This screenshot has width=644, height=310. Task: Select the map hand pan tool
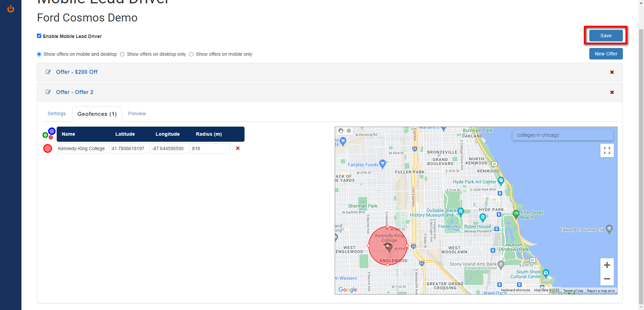pyautogui.click(x=341, y=131)
